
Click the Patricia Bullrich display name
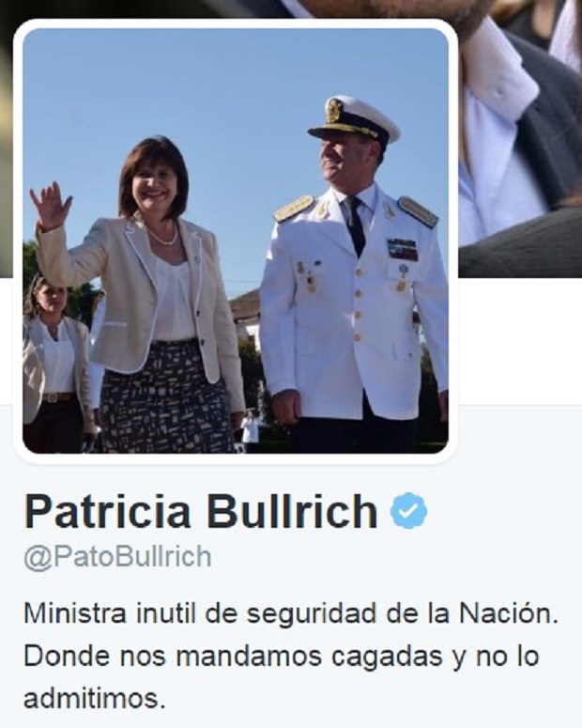[201, 511]
